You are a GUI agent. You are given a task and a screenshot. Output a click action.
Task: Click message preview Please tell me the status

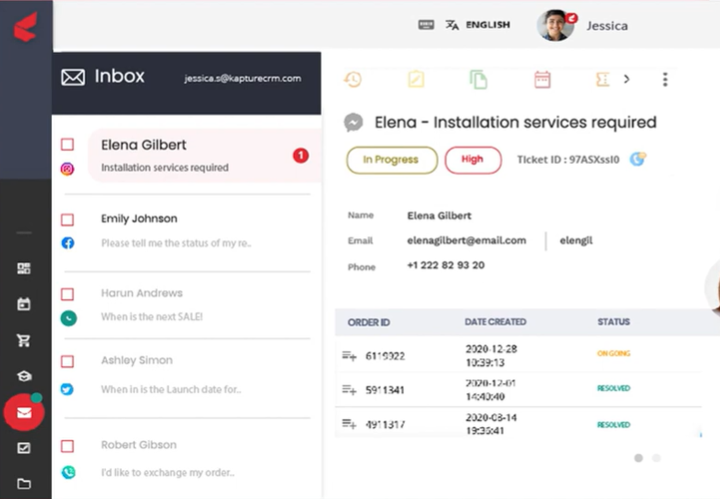tap(176, 243)
